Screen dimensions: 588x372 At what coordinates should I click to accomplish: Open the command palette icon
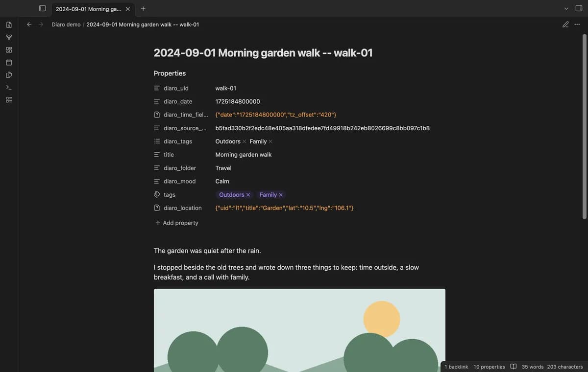[9, 87]
